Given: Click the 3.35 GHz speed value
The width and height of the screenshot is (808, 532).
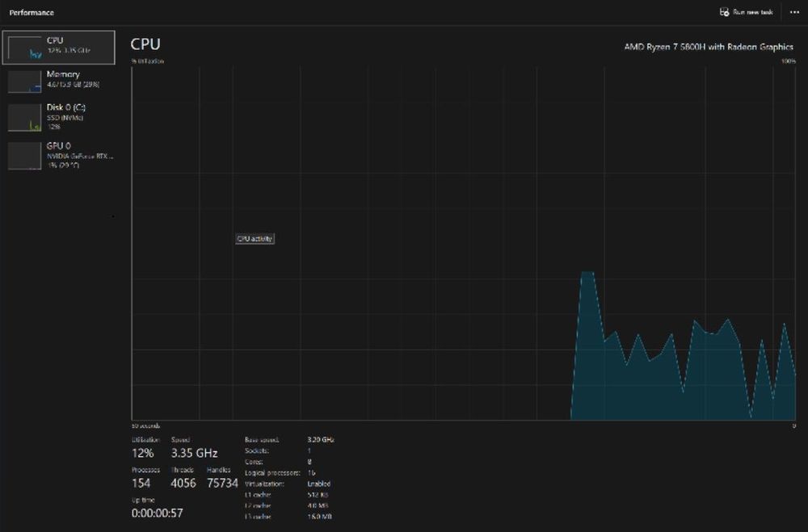Looking at the screenshot, I should [x=194, y=453].
